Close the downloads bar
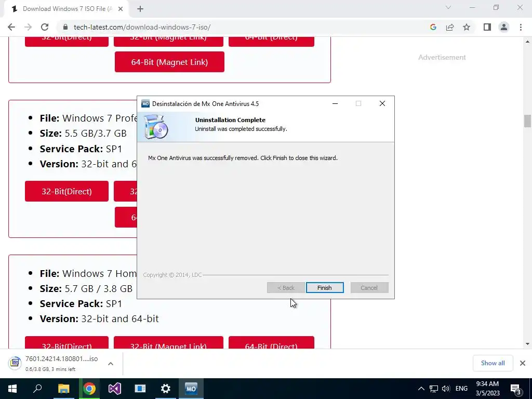The image size is (532, 399). 523,363
